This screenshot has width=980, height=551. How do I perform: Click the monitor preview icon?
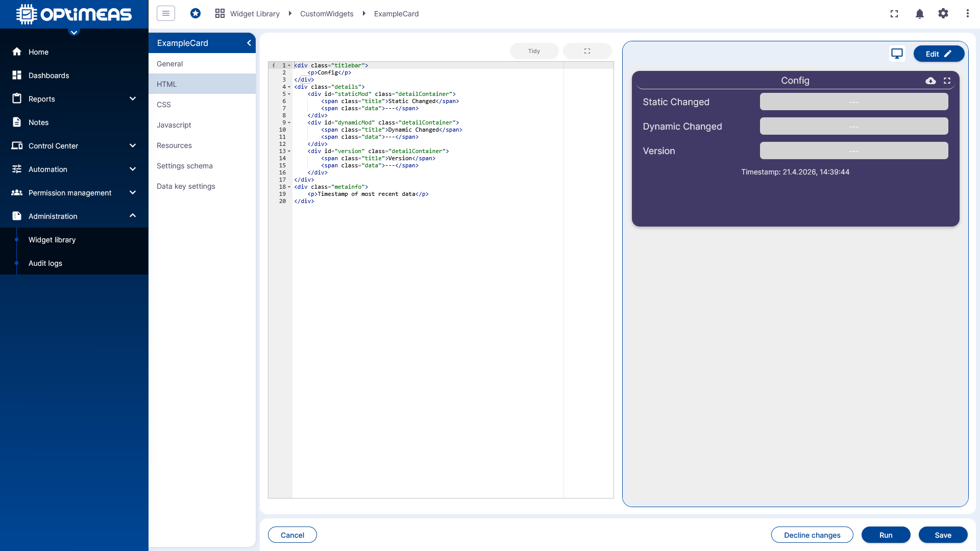897,54
